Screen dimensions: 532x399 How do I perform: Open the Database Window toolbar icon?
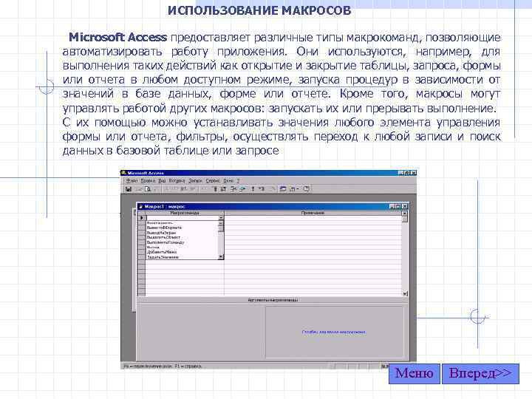point(282,189)
